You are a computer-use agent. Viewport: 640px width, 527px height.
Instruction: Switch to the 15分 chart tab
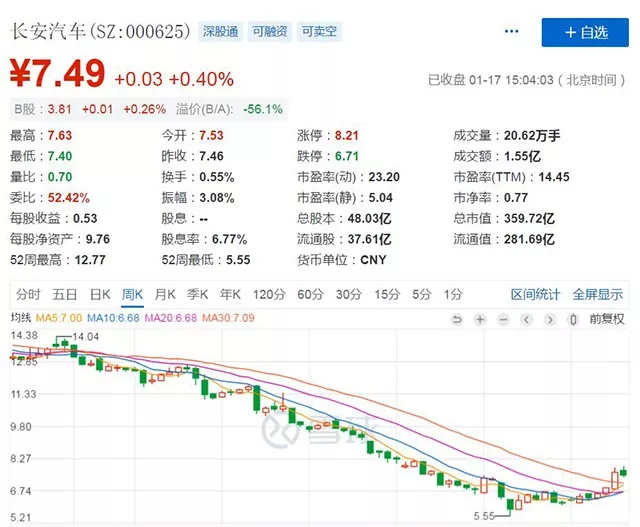(x=387, y=294)
